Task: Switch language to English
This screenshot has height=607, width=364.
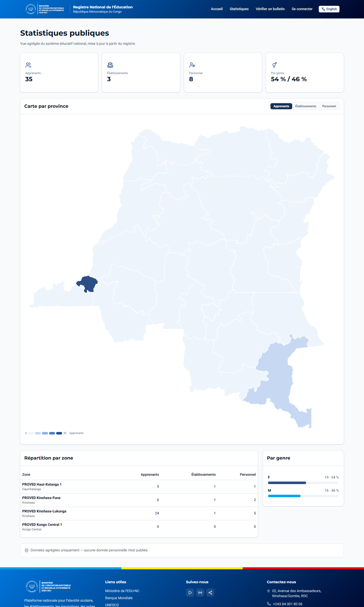Action: 329,9
